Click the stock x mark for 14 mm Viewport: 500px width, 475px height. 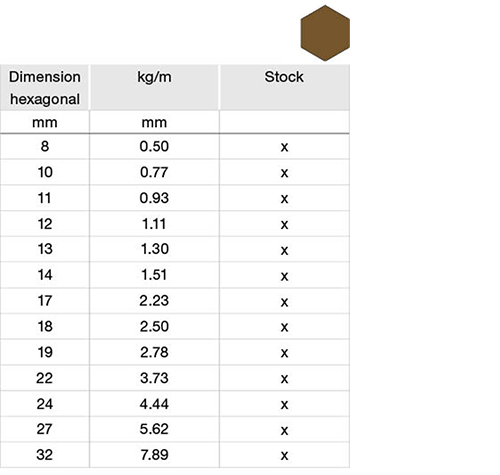point(284,276)
